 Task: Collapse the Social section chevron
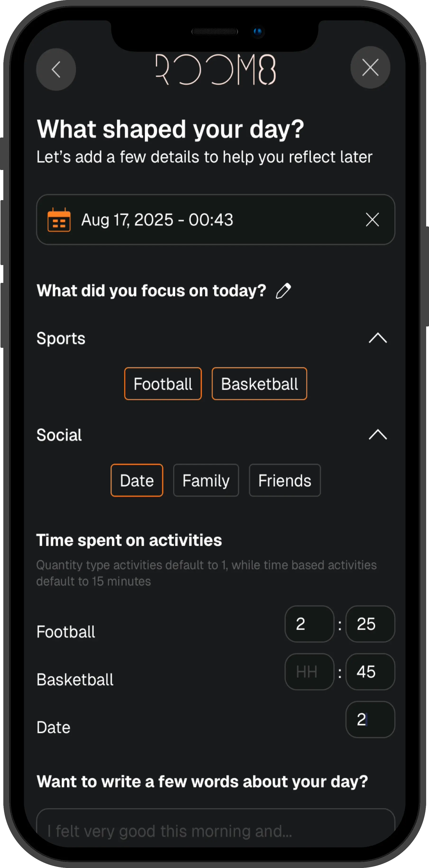[378, 435]
